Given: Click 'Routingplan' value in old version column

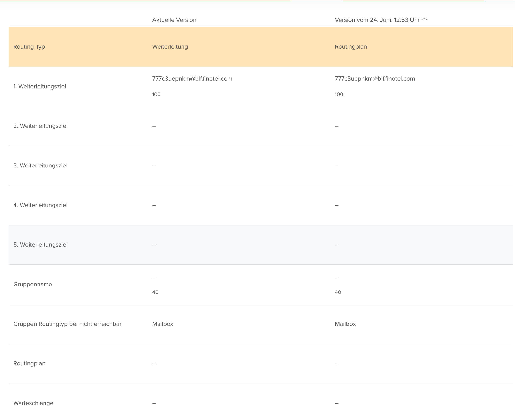Looking at the screenshot, I should tap(351, 47).
